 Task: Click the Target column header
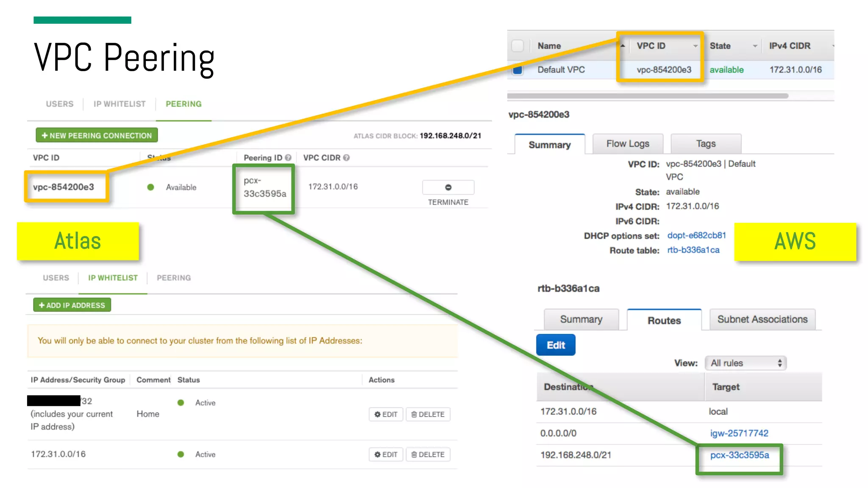point(726,387)
